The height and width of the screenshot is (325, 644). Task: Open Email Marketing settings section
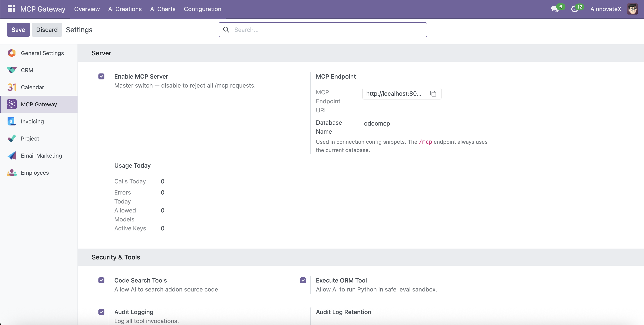pyautogui.click(x=41, y=155)
